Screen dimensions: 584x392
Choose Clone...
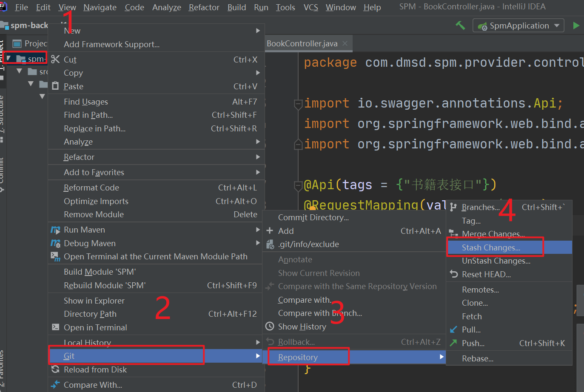click(x=509, y=303)
